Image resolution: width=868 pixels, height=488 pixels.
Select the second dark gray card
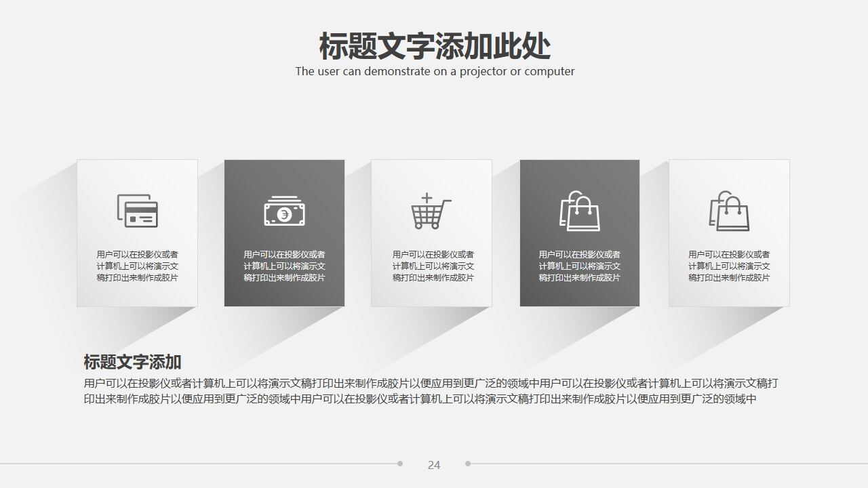[x=284, y=232]
